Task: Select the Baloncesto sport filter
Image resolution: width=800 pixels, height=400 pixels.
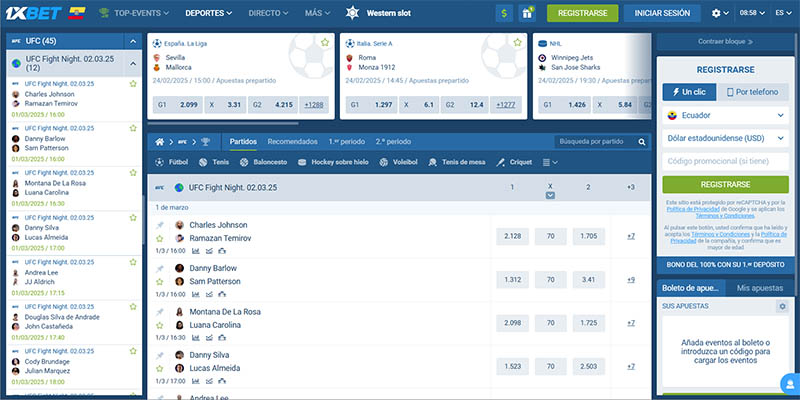Action: click(x=263, y=162)
